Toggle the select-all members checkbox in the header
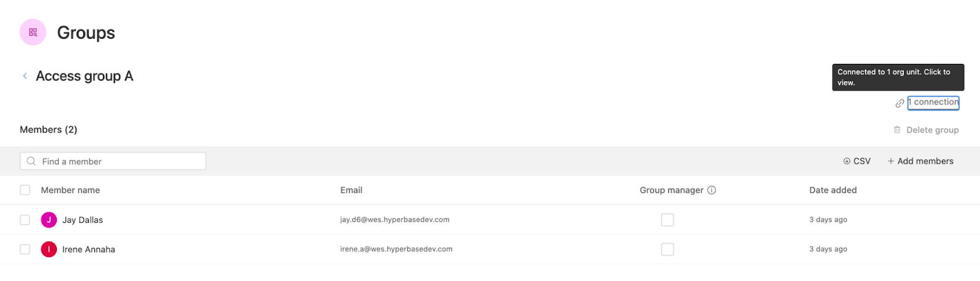Image resolution: width=980 pixels, height=281 pixels. 25,190
